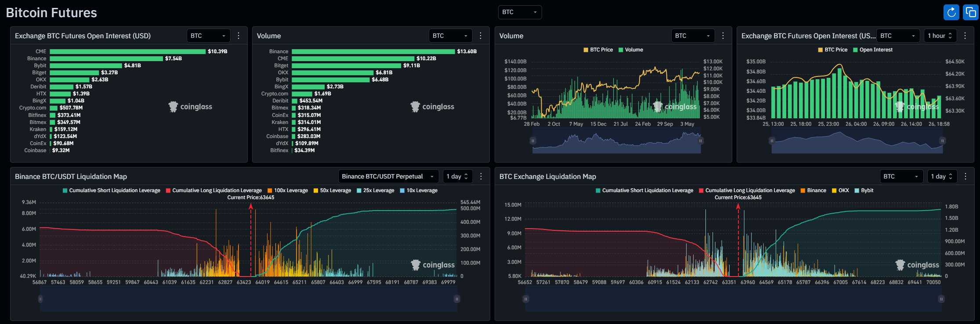
Task: Toggle 10x Leverage legend
Action: 419,190
